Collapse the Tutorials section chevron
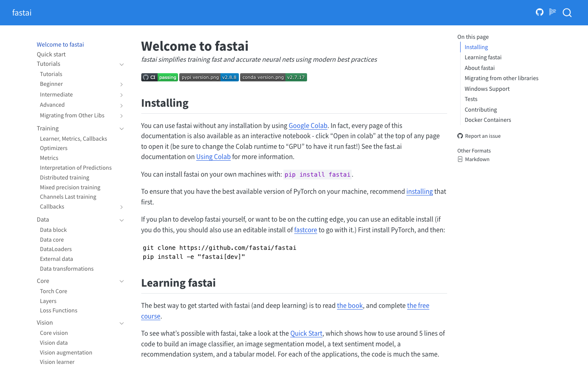This screenshot has width=588, height=368. click(x=122, y=64)
